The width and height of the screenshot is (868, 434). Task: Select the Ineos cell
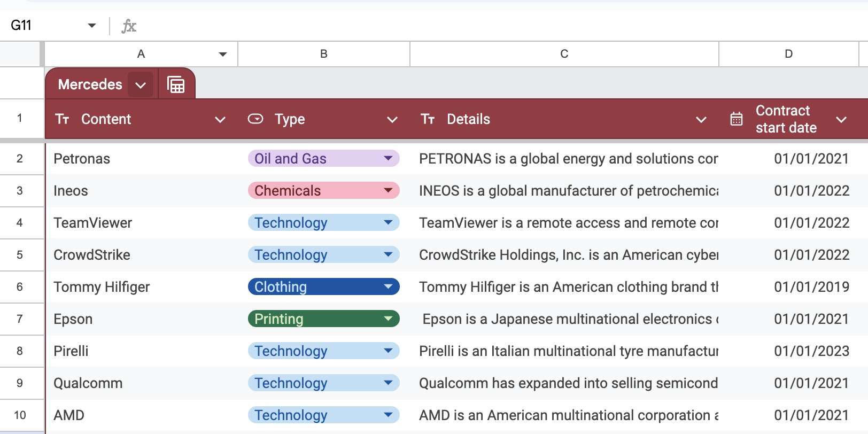[142, 191]
